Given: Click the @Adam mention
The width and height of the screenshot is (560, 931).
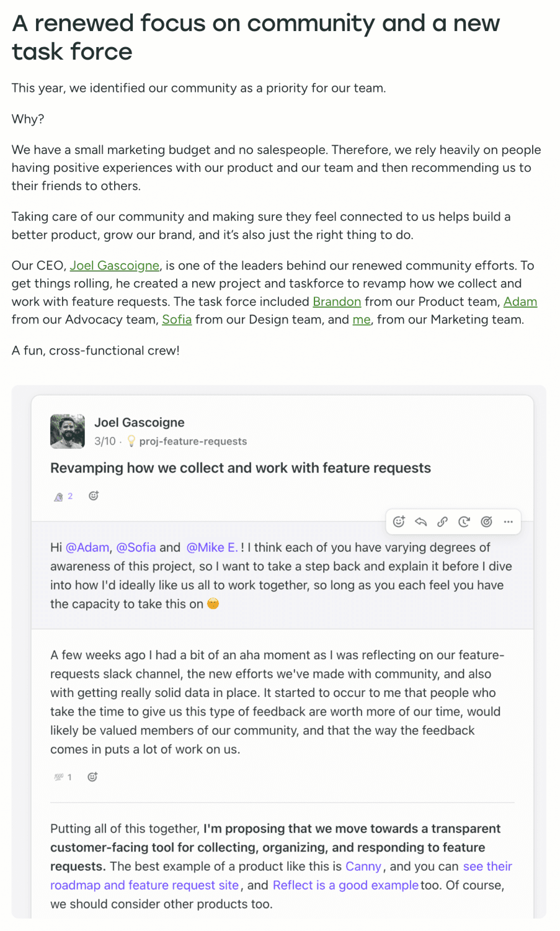Looking at the screenshot, I should 87,547.
